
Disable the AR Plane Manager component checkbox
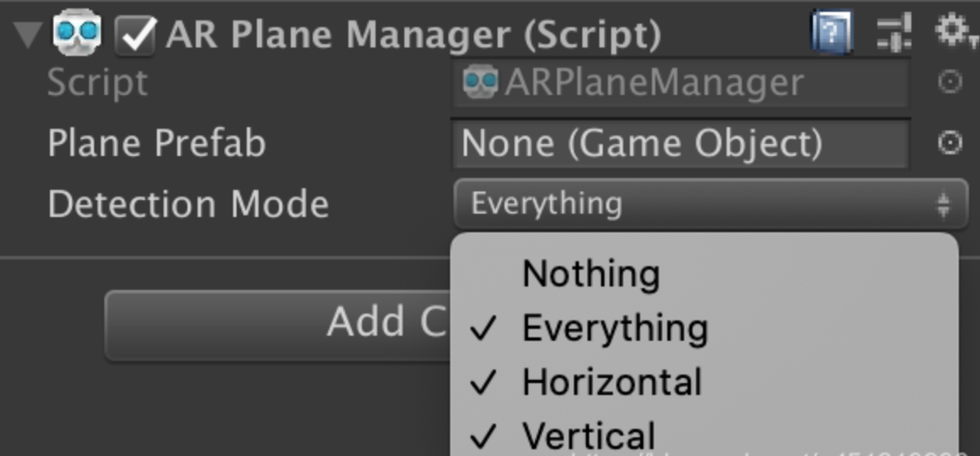point(135,35)
